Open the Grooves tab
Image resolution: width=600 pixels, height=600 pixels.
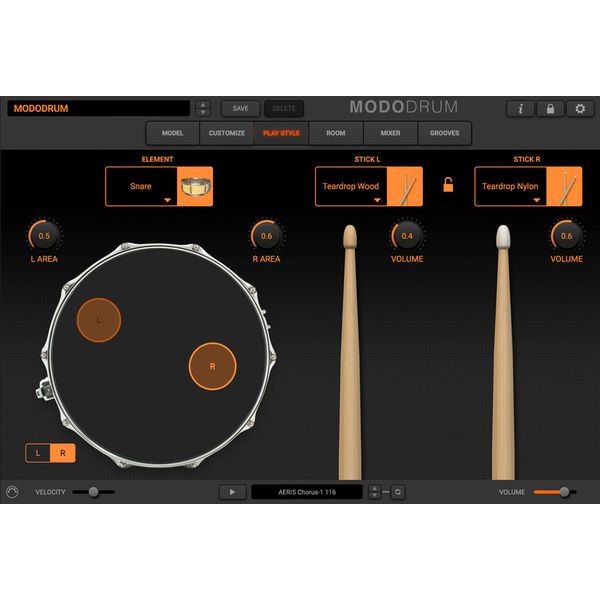point(445,133)
